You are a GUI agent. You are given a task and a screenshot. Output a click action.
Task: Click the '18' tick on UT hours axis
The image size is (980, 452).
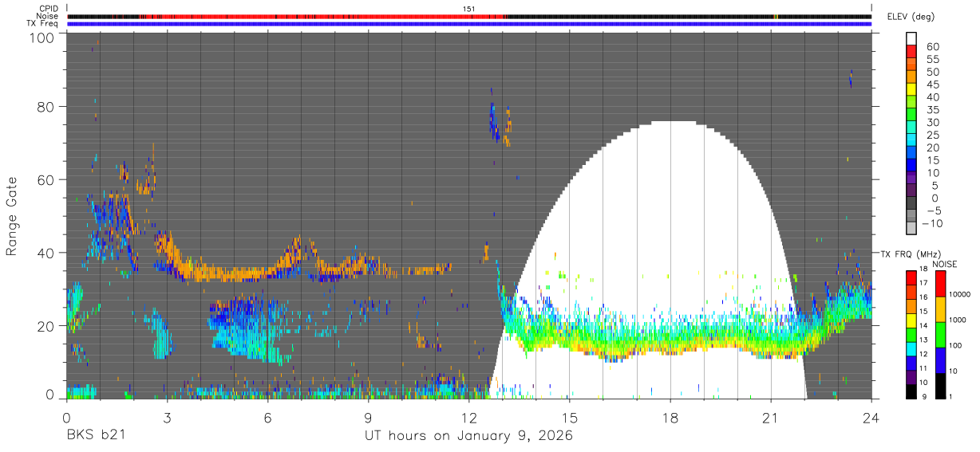click(x=670, y=417)
